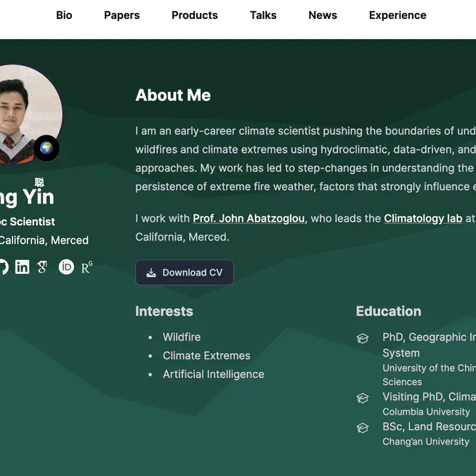Open the GitHub profile icon
The width and height of the screenshot is (476, 476).
(x=2, y=267)
